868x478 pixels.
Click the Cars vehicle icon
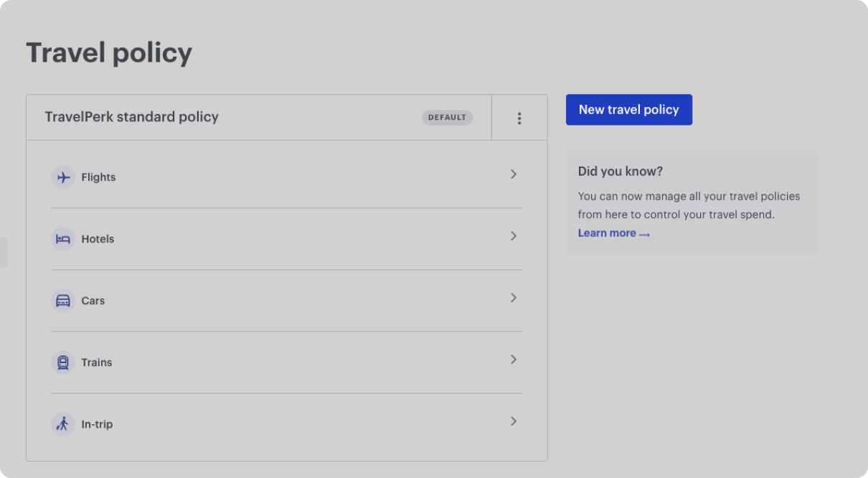[63, 301]
